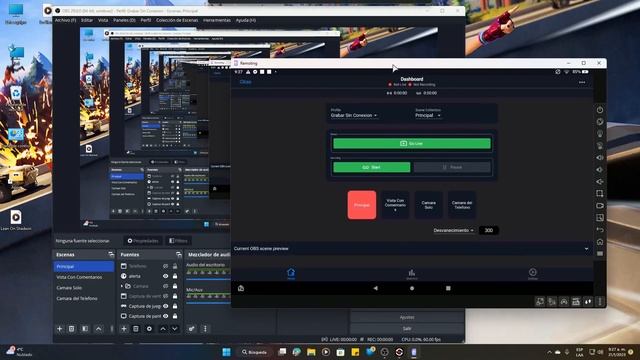Viewport: 640px width, 360px height.
Task: Start recording with the green Start button
Action: [x=371, y=167]
